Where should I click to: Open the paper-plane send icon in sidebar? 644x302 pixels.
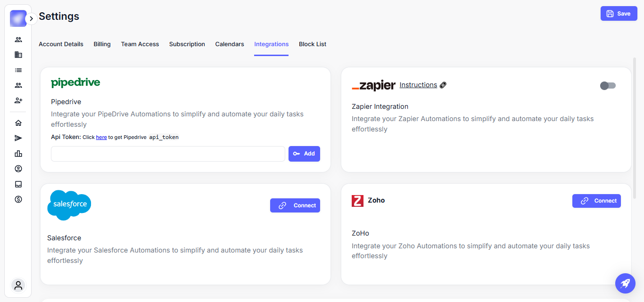[18, 138]
